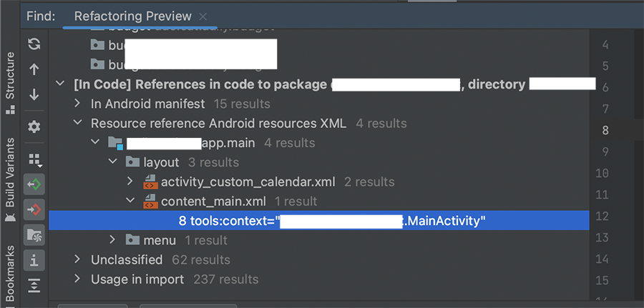Go to next occurrence with down arrow
The height and width of the screenshot is (308, 644).
tap(34, 94)
